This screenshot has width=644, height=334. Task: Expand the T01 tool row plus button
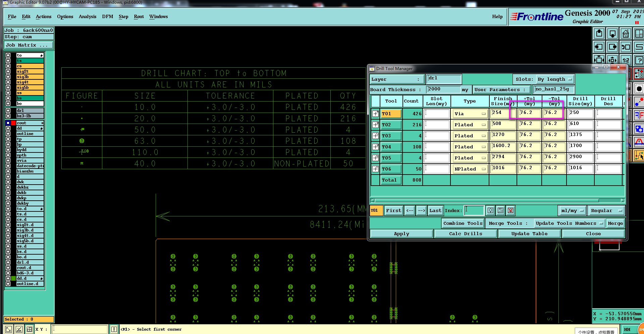376,114
